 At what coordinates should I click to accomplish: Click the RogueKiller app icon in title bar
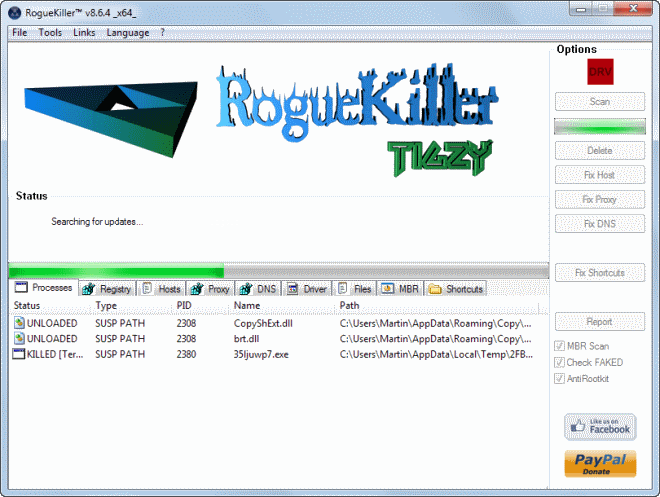pyautogui.click(x=14, y=13)
